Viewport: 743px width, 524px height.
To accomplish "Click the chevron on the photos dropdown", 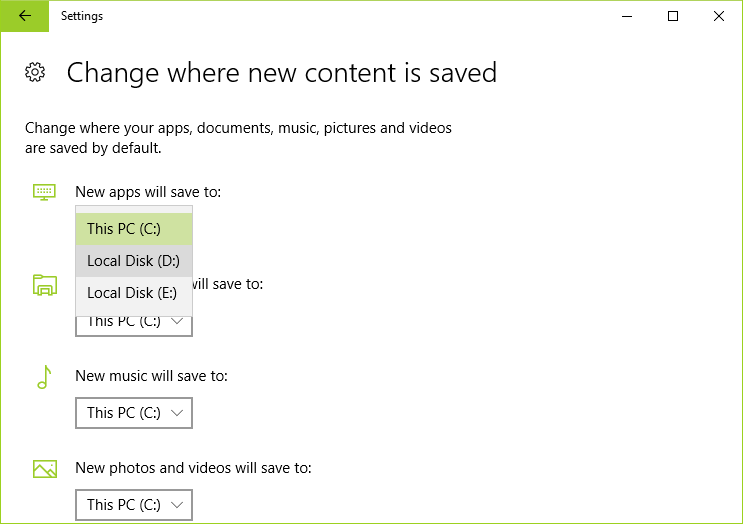I will click(177, 505).
